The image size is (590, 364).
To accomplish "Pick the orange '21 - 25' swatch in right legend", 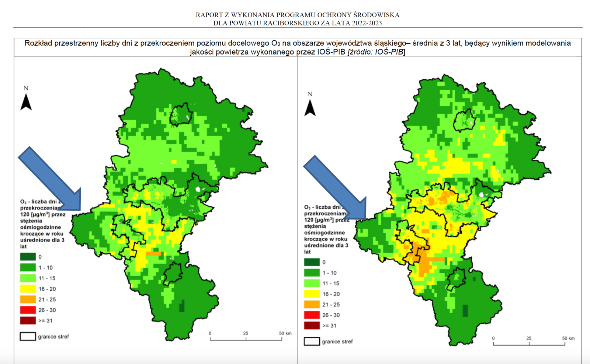I will [x=312, y=305].
